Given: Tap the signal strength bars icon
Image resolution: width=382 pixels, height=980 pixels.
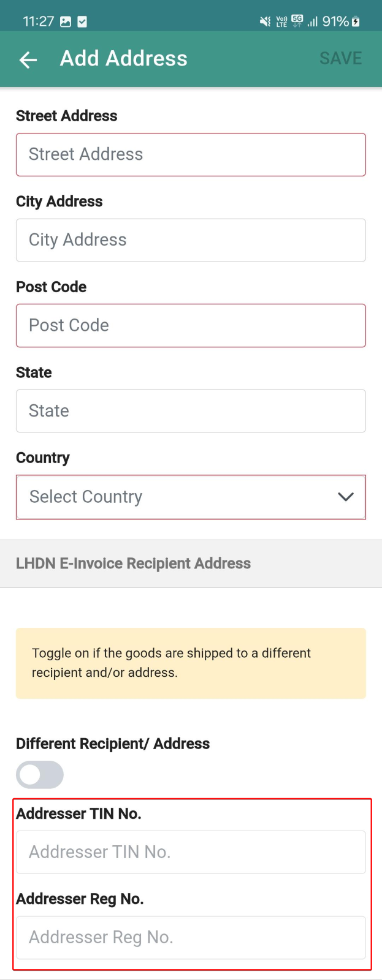Looking at the screenshot, I should [313, 22].
